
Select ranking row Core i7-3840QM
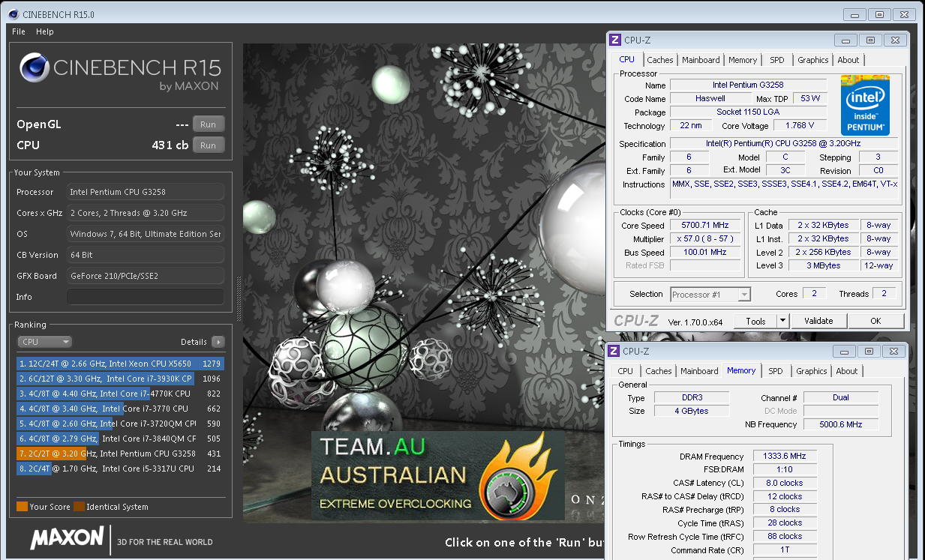(x=120, y=439)
